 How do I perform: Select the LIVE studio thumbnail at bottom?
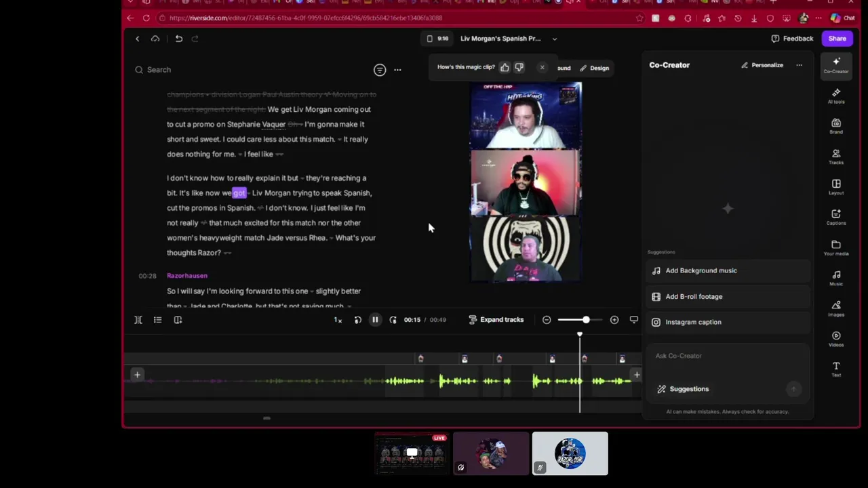pos(412,453)
